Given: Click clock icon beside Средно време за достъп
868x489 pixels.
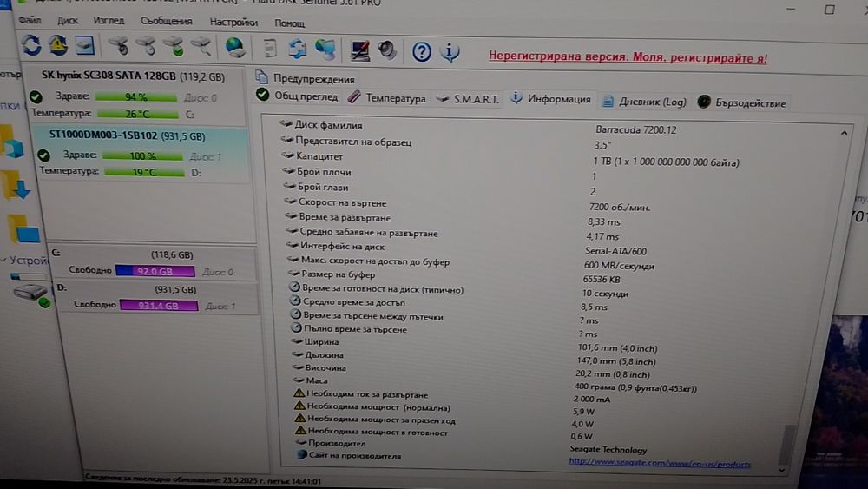Looking at the screenshot, I should click(x=295, y=301).
